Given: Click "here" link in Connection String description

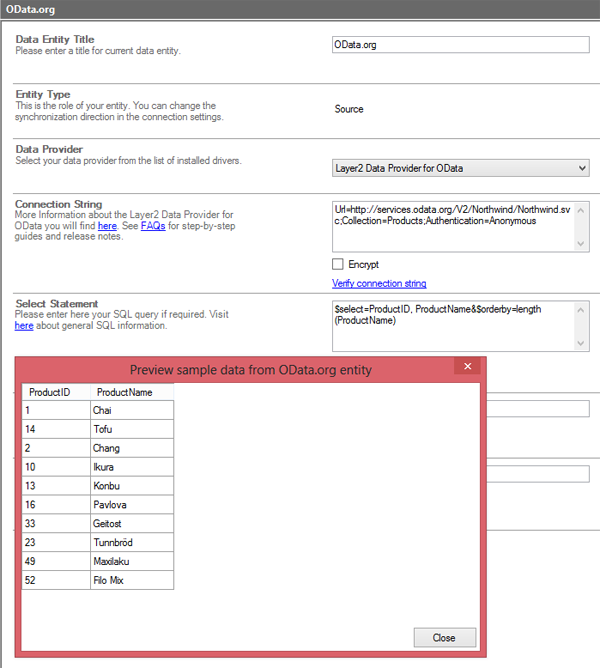Looking at the screenshot, I should (x=107, y=226).
